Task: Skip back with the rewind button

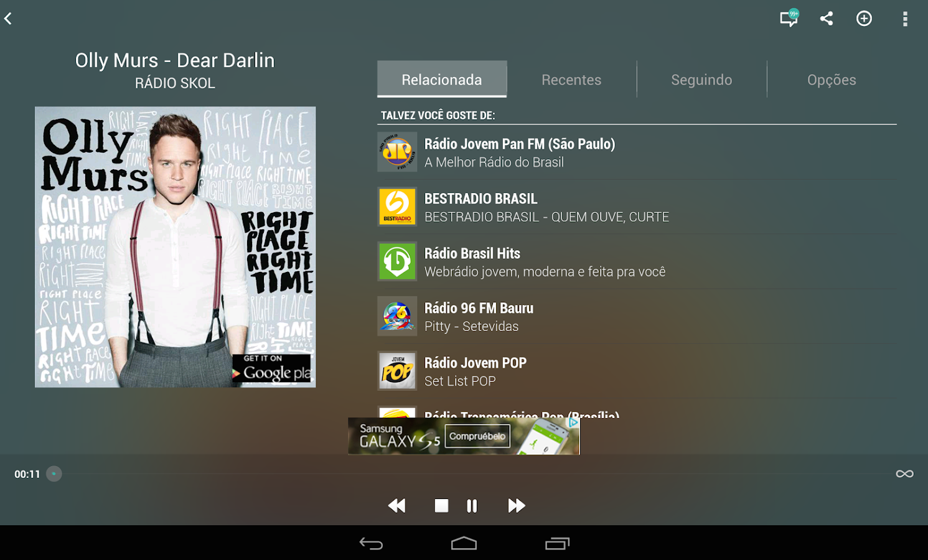Action: pos(396,506)
